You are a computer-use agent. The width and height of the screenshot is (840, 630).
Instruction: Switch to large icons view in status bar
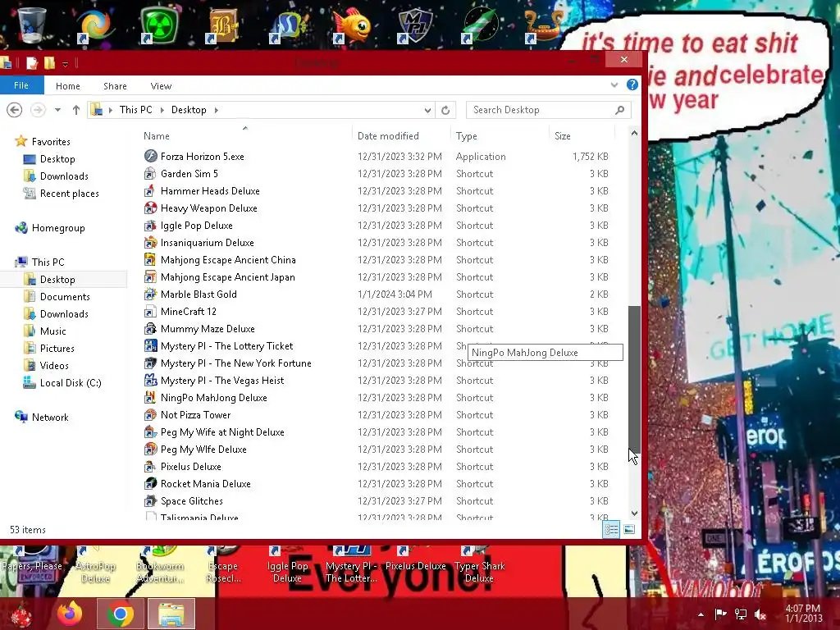tap(629, 529)
